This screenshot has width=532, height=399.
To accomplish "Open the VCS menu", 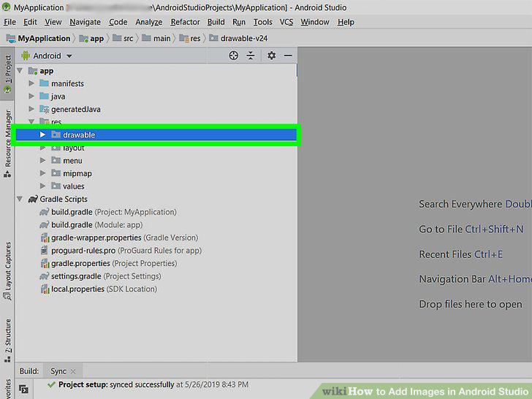I will (x=286, y=22).
